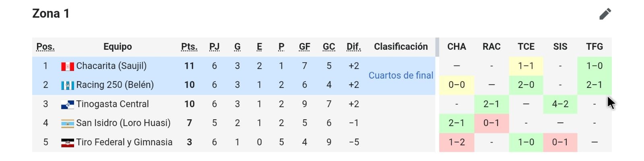This screenshot has width=644, height=161.
Task: Open the Cuartos de final link
Action: point(400,75)
